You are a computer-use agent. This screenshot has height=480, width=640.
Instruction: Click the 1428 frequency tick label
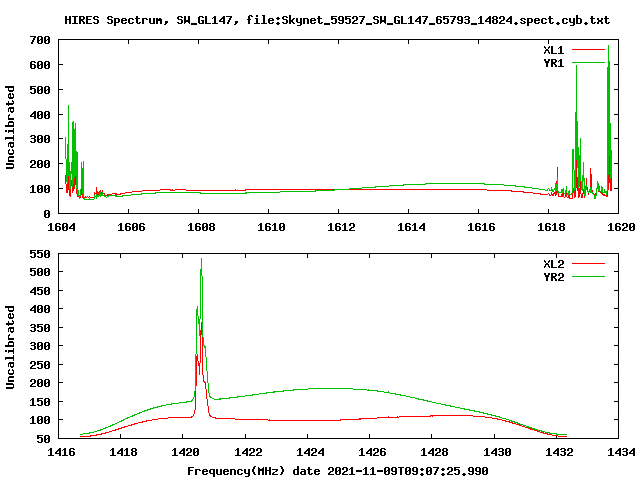[x=434, y=452]
